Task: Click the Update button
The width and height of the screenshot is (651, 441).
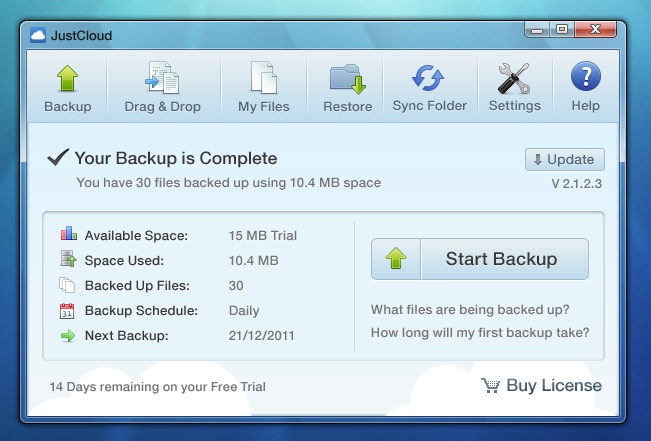Action: (565, 159)
